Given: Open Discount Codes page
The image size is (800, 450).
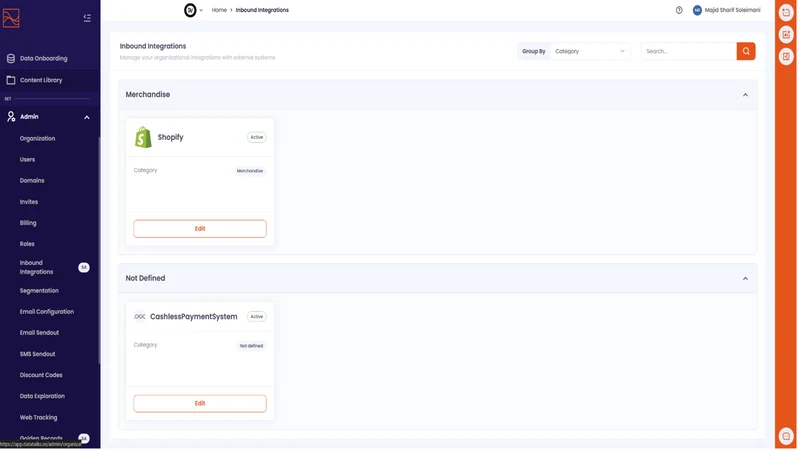Looking at the screenshot, I should tap(41, 375).
